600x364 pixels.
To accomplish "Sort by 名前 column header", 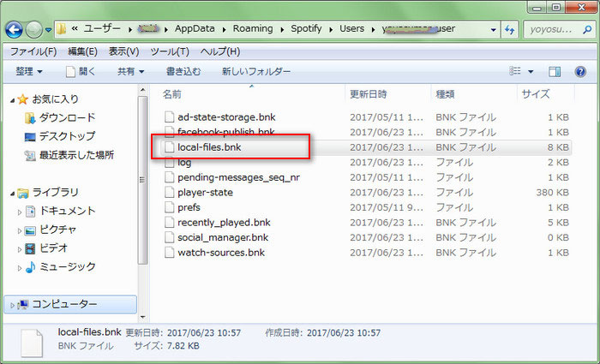I will click(172, 94).
